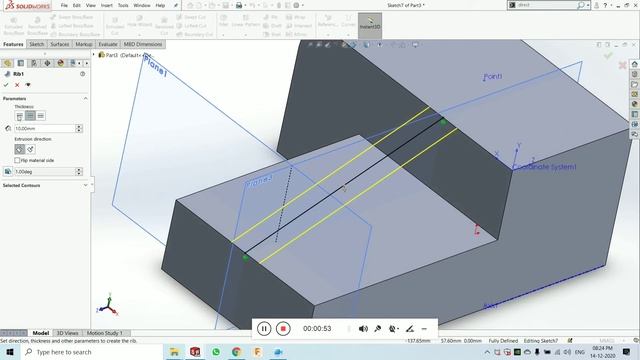Image resolution: width=640 pixels, height=360 pixels.
Task: Open the Tools menu
Action: point(123,5)
